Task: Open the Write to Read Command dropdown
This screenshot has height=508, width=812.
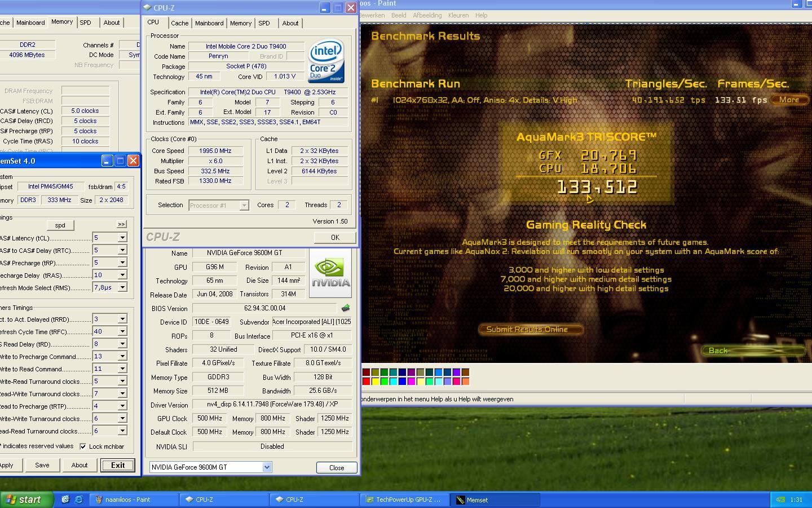Action: coord(122,369)
